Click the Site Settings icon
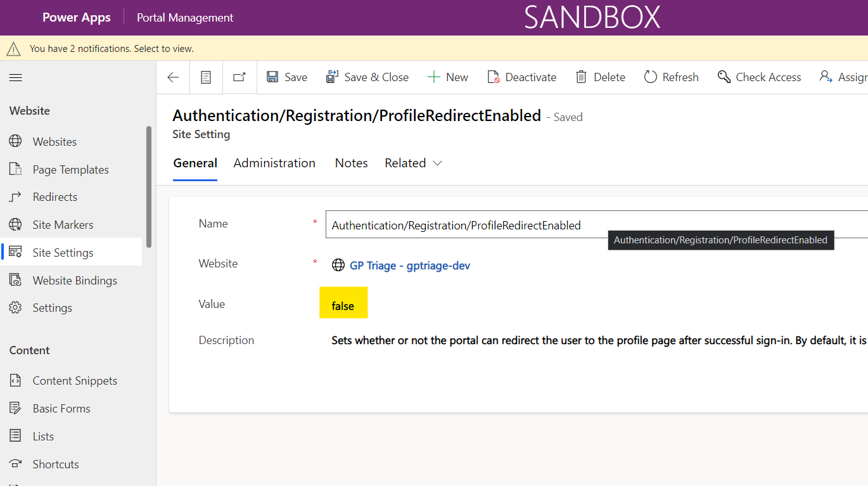 point(15,252)
